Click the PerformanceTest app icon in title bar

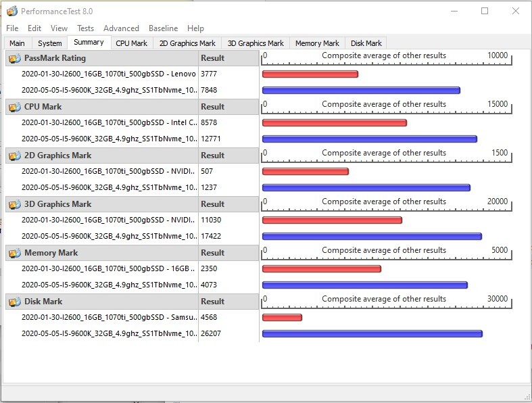[x=12, y=11]
